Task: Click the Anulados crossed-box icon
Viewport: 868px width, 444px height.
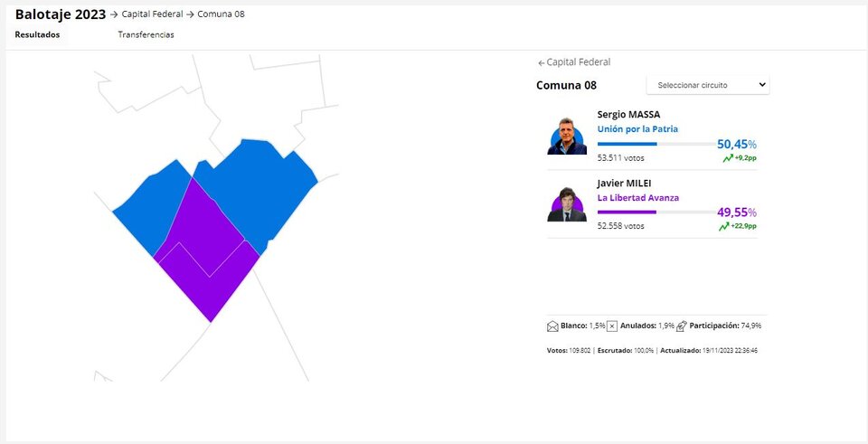Action: pos(612,326)
